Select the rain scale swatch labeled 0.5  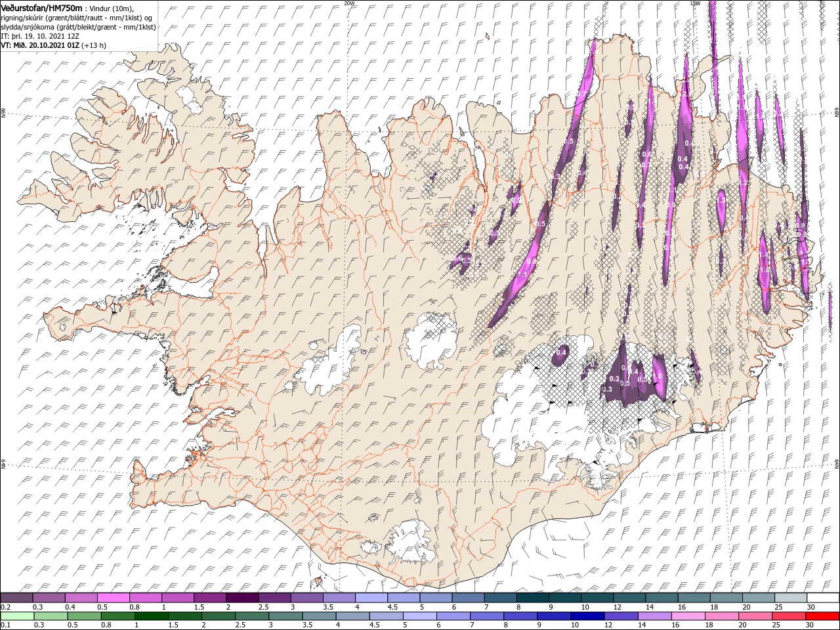(84, 616)
